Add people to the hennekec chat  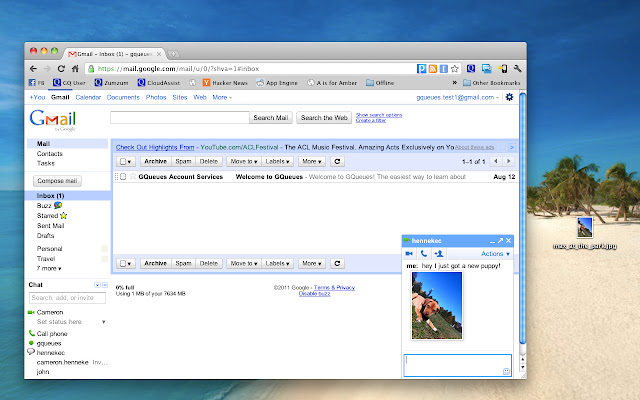439,254
